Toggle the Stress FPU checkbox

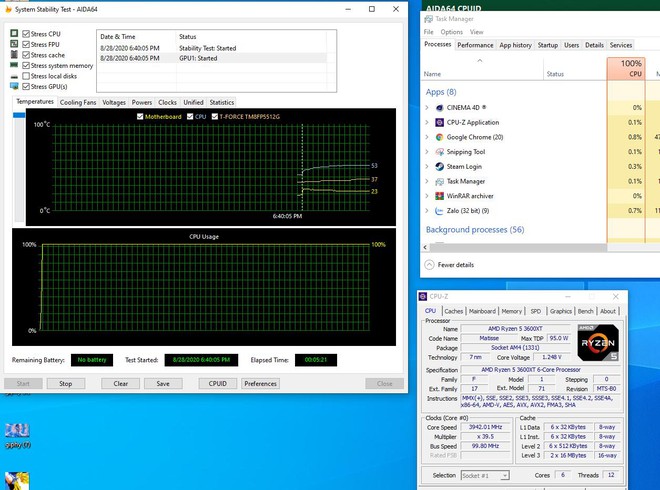point(26,44)
